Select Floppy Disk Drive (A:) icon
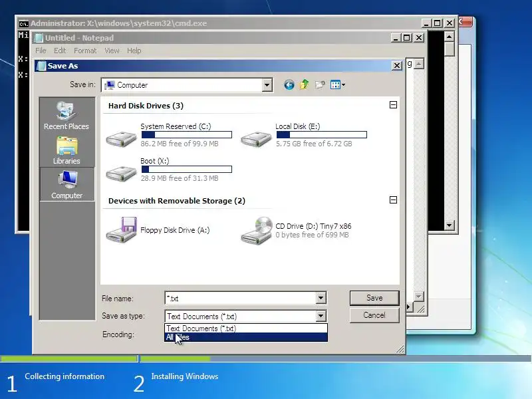This screenshot has width=532, height=399. pyautogui.click(x=121, y=230)
